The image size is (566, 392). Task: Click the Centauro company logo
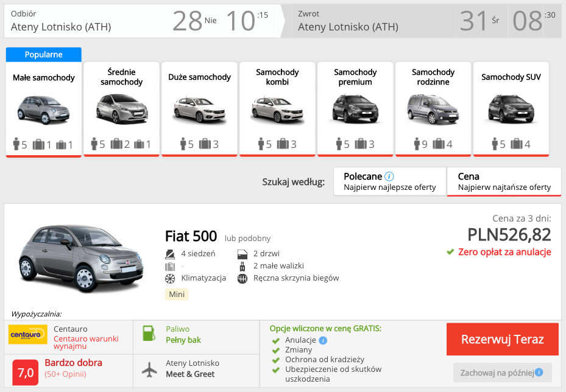[x=28, y=334]
